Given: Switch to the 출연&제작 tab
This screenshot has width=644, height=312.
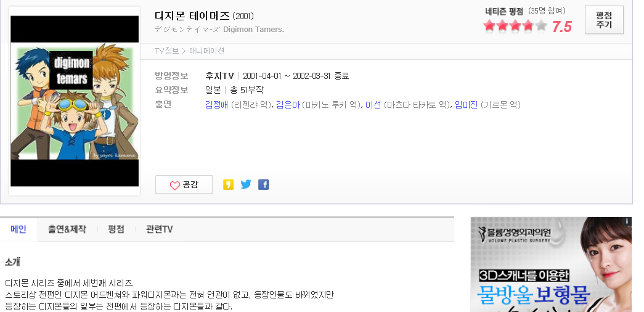Looking at the screenshot, I should 67,229.
